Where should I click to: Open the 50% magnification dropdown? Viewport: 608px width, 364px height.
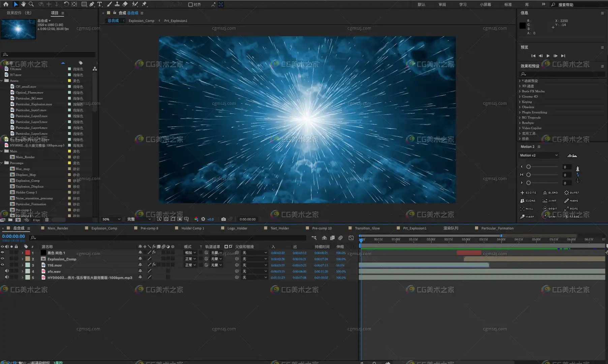[x=111, y=219]
